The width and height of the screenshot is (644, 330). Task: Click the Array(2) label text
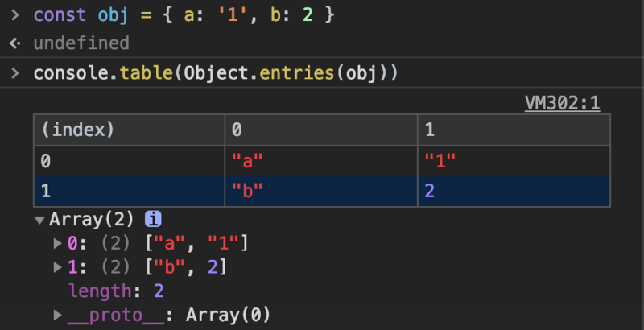(92, 220)
